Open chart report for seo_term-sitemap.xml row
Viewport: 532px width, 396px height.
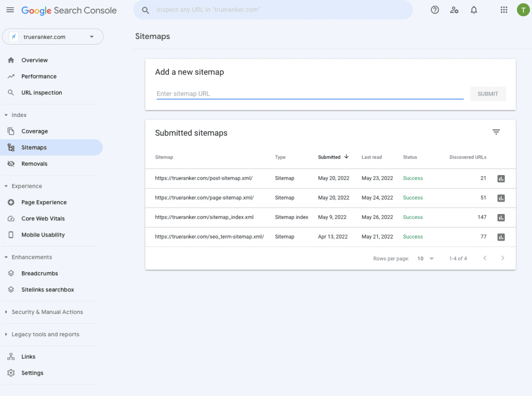501,237
